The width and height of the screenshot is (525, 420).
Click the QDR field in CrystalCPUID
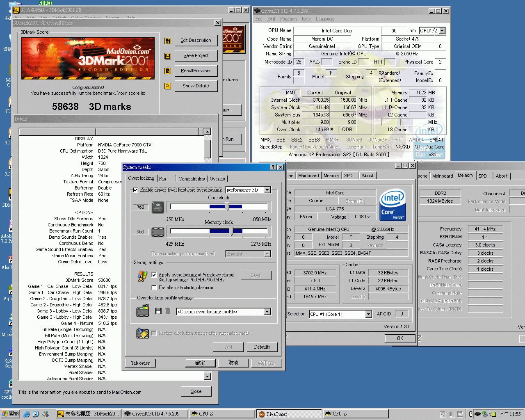tap(347, 130)
